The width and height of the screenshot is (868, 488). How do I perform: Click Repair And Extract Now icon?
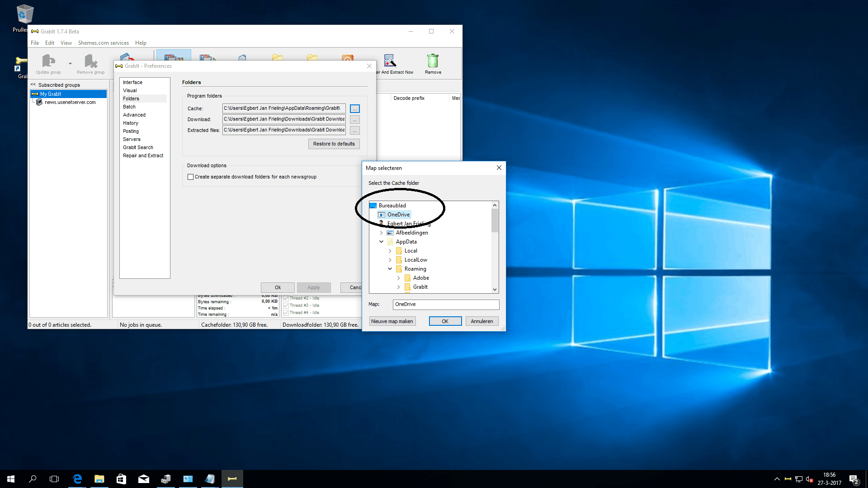390,61
